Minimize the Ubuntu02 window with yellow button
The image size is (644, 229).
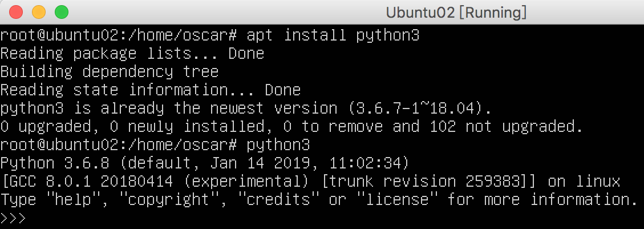coord(39,11)
